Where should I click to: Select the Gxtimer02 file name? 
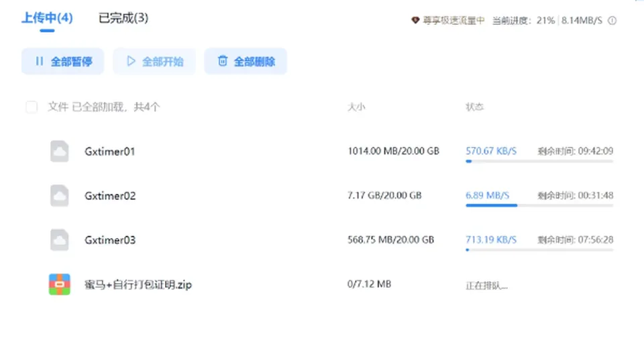point(110,196)
